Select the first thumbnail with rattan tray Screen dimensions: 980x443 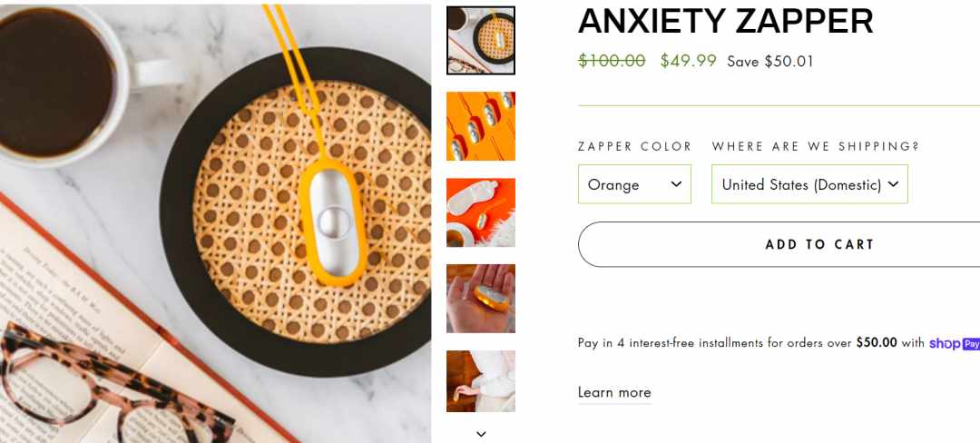tap(481, 41)
